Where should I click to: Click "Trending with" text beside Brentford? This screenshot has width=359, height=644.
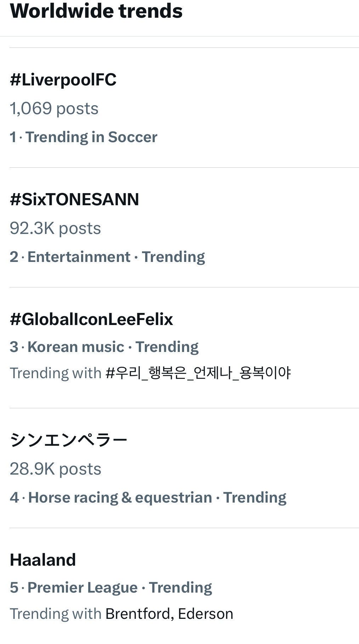[x=56, y=614]
